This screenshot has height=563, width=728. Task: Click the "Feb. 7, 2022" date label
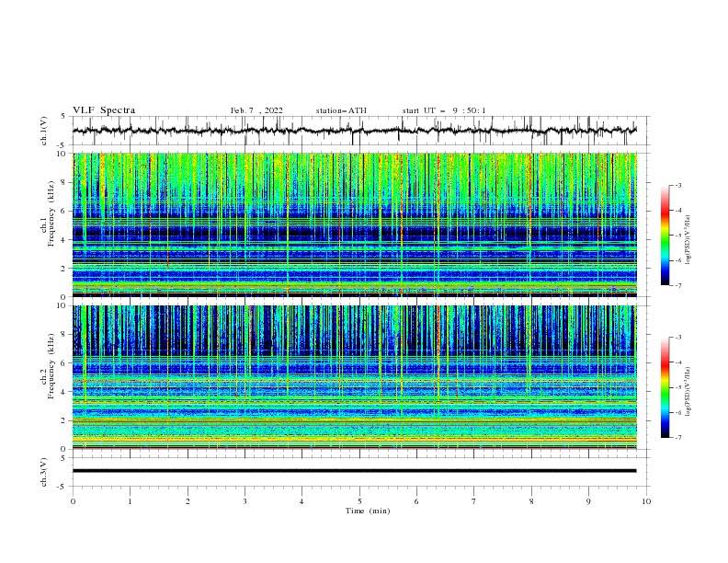pos(256,110)
